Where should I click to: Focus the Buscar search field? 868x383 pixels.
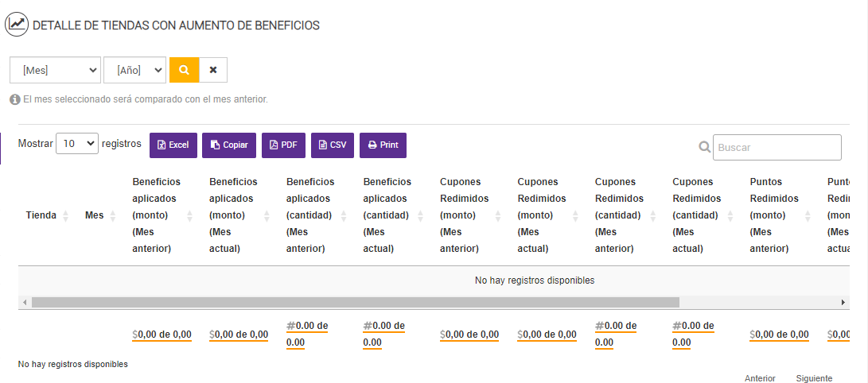[x=777, y=147]
